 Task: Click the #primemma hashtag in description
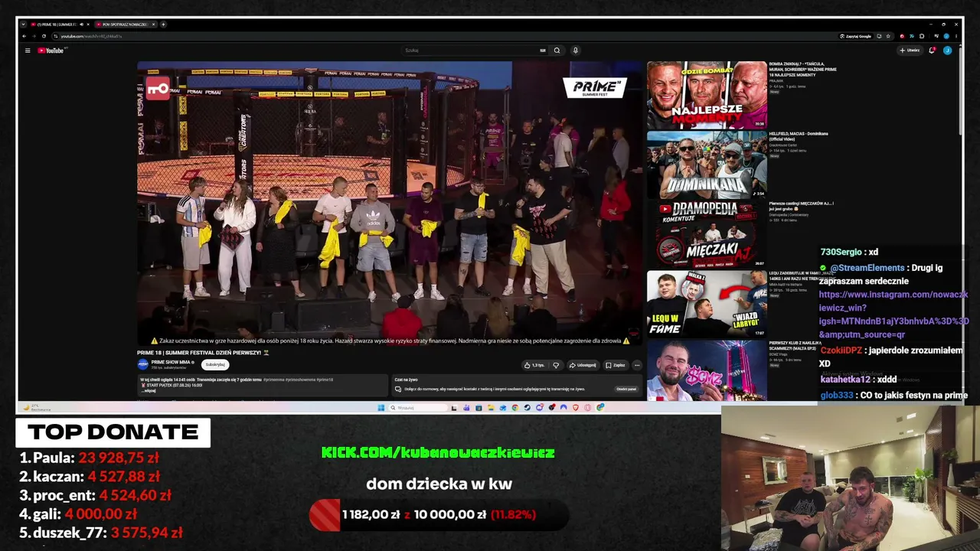pyautogui.click(x=273, y=380)
